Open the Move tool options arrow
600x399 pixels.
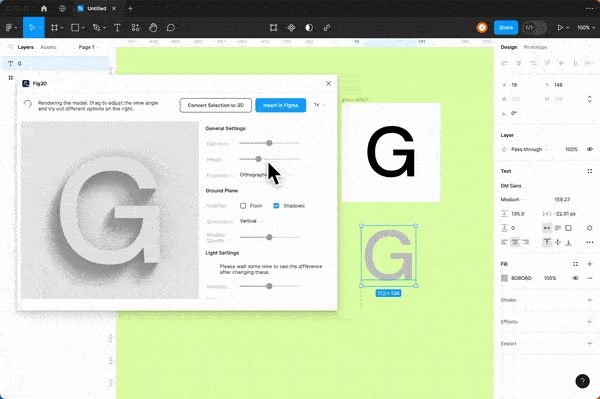click(x=40, y=28)
